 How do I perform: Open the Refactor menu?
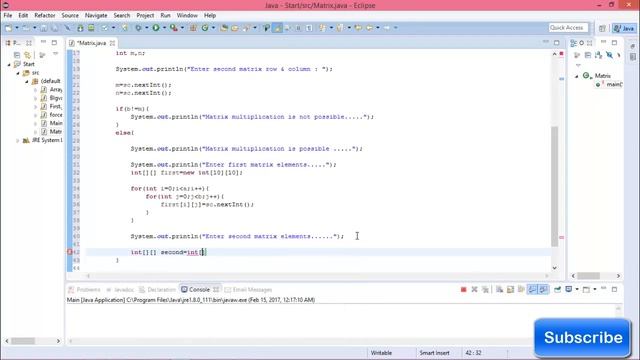pos(44,16)
